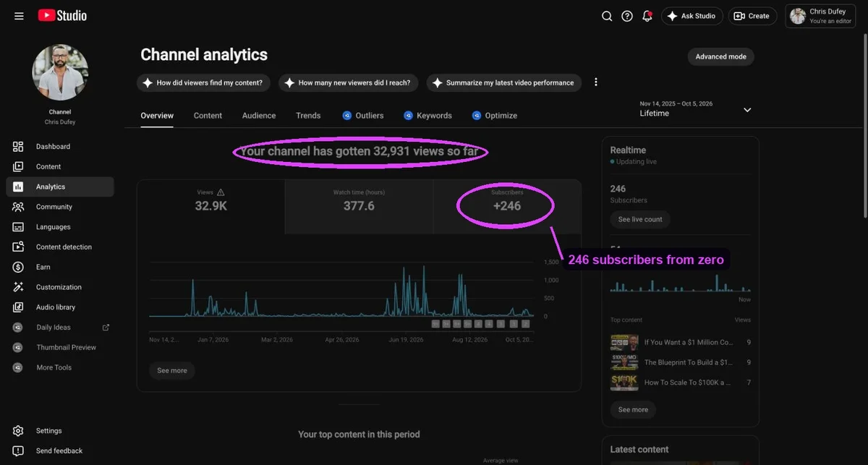Click the YouTube Studio logo

click(62, 15)
